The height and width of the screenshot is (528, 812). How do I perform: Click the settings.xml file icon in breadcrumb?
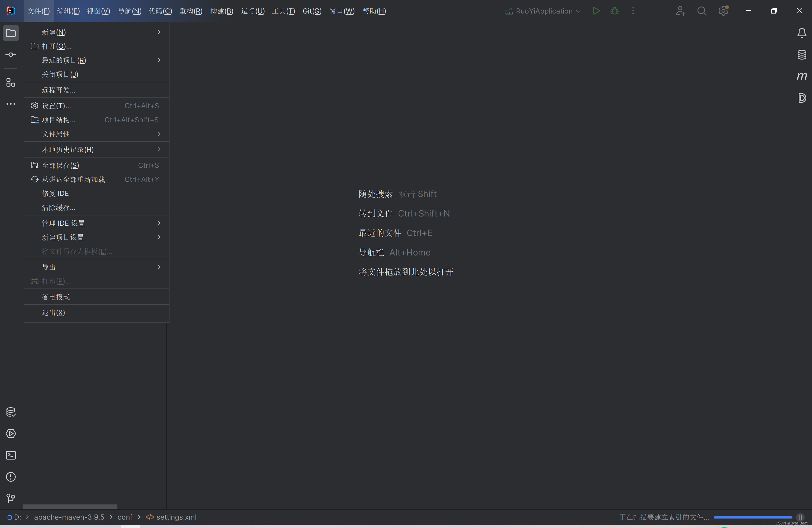(150, 517)
